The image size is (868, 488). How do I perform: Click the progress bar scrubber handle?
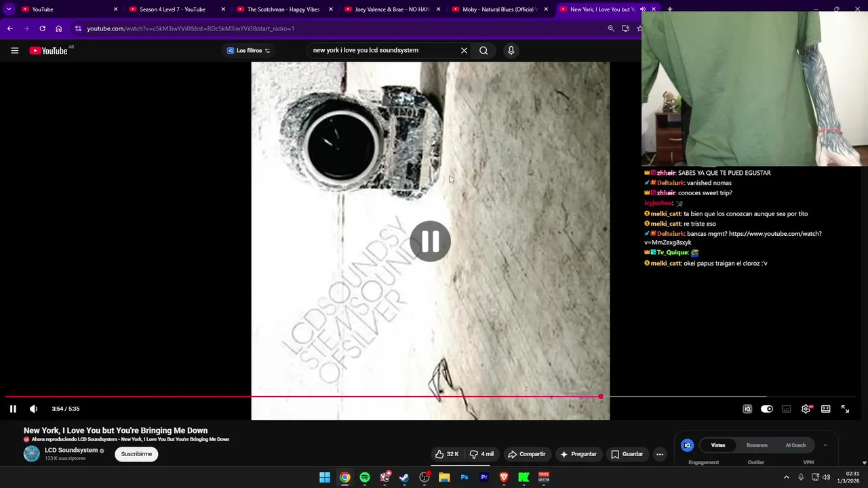coord(600,396)
